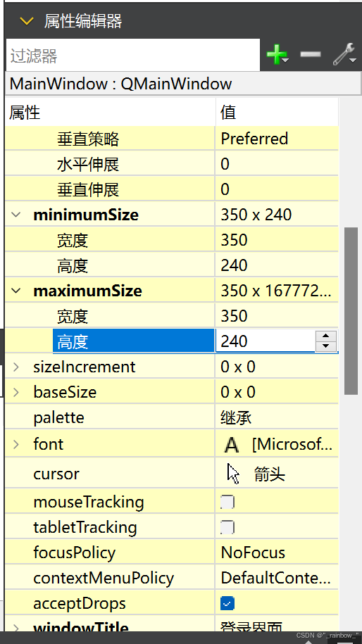
Task: Open contextMenuPolicy DefaultConte... value
Action: pos(275,578)
